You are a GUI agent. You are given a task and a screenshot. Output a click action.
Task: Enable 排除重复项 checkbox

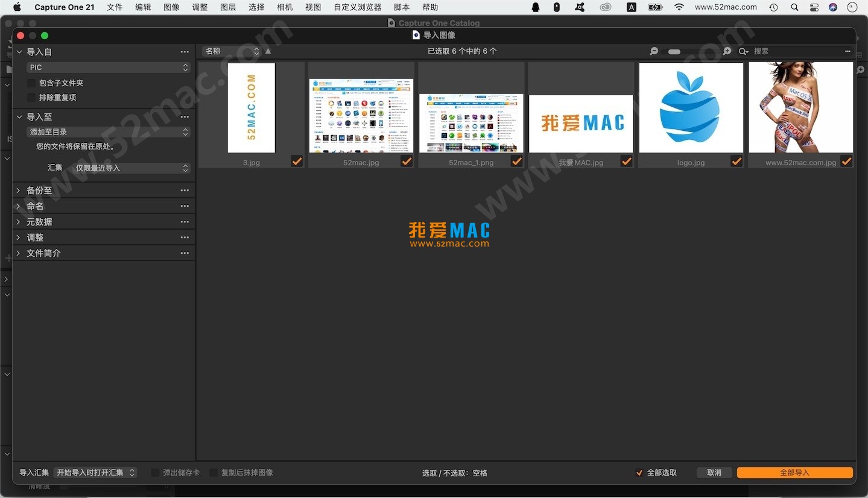click(x=31, y=98)
